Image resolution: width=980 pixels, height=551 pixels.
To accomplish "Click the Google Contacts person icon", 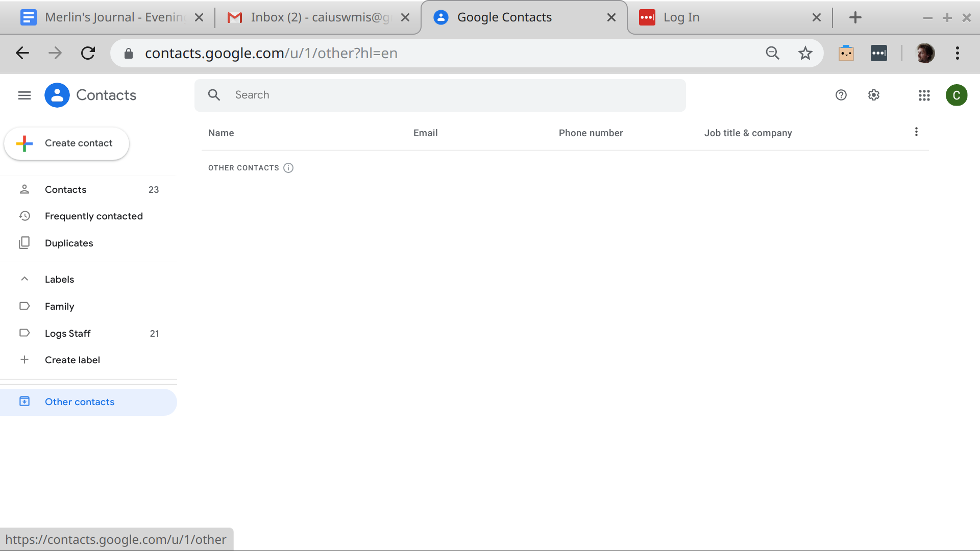I will click(57, 94).
